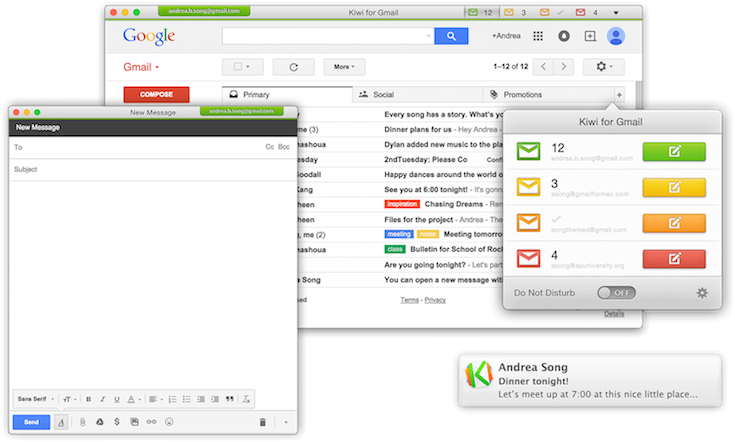735x442 pixels.
Task: Insert emoticon with smiley icon
Action: coord(169,422)
